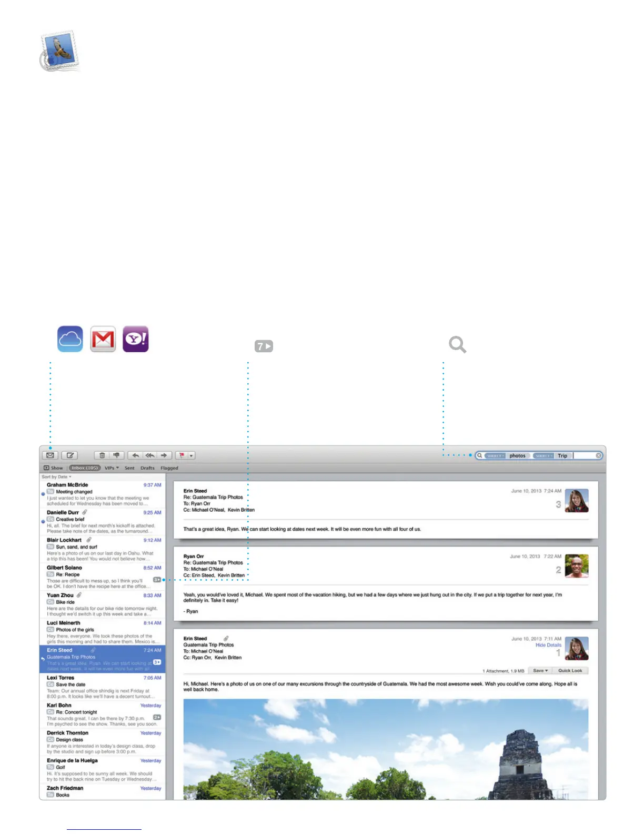The height and width of the screenshot is (834, 644).
Task: Select Lexi Torres' Save the date message
Action: click(103, 687)
